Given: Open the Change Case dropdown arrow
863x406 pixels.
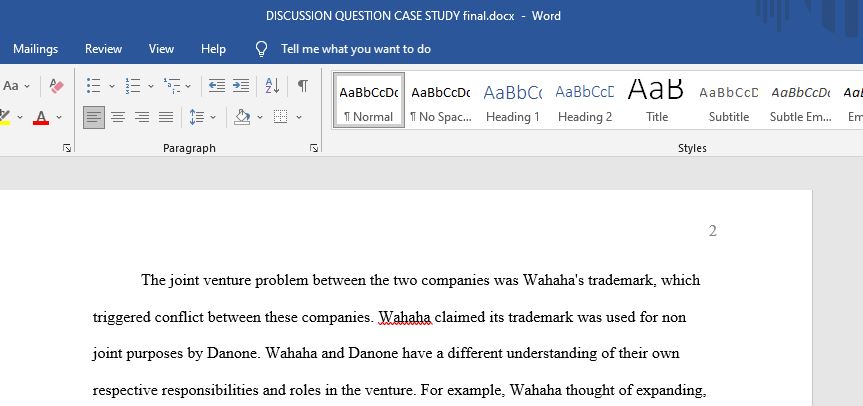Looking at the screenshot, I should pyautogui.click(x=27, y=86).
